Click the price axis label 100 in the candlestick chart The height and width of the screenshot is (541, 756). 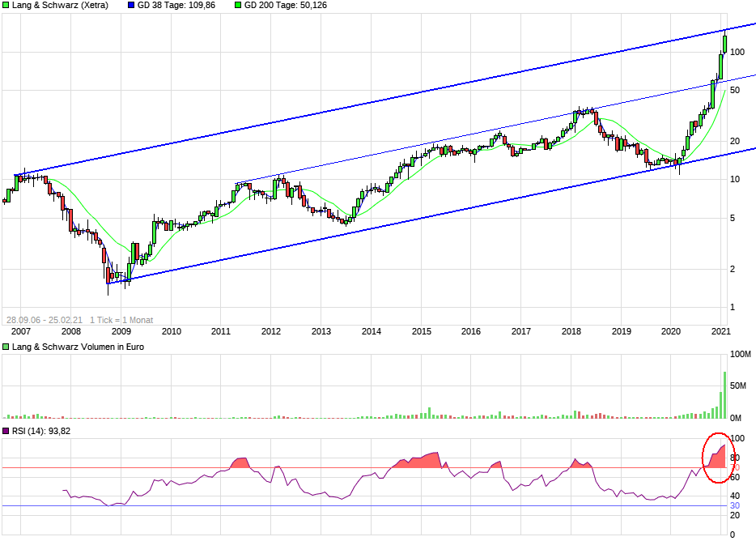[x=737, y=52]
